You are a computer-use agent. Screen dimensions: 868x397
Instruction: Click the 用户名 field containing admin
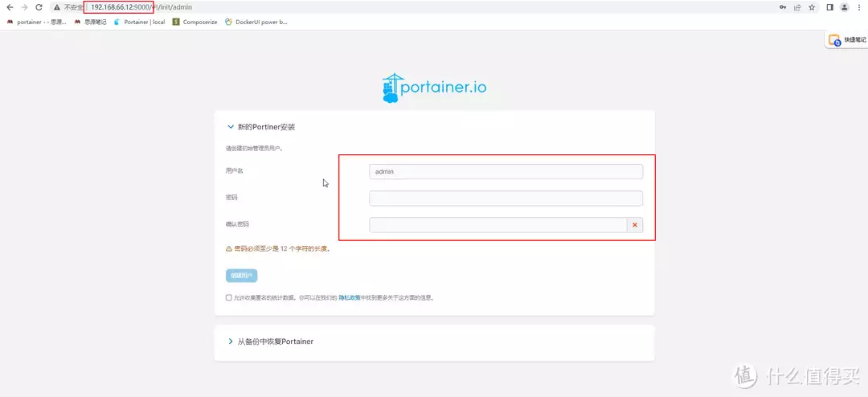click(506, 172)
